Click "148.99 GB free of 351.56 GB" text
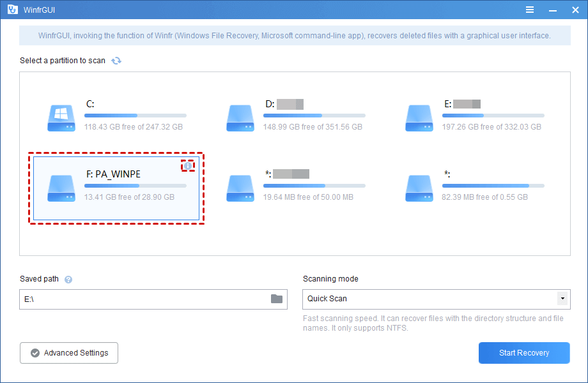The width and height of the screenshot is (588, 383). point(313,127)
